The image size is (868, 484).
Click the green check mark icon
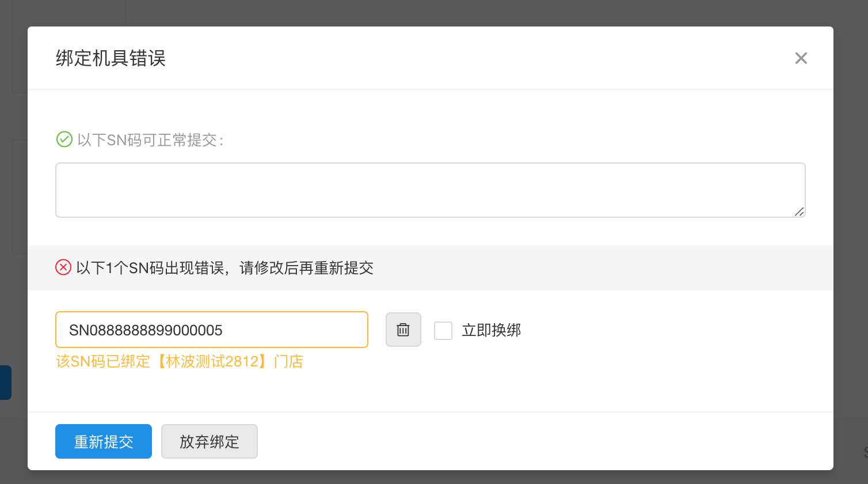point(64,139)
